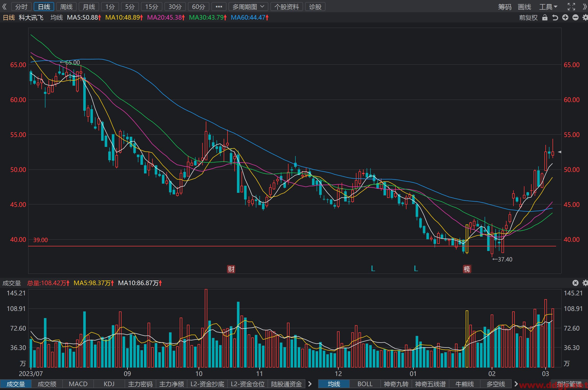Open 陆股通资金 indicator
Screen dimensions: 588x390
[x=286, y=384]
